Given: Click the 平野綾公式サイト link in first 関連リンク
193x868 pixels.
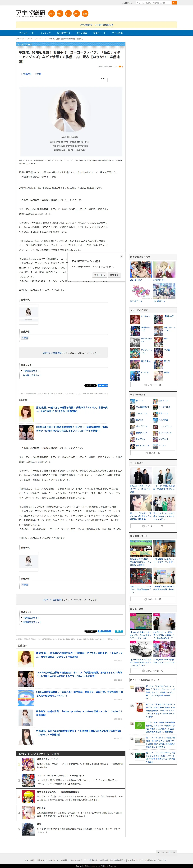Looking at the screenshot, I should coord(31,371).
